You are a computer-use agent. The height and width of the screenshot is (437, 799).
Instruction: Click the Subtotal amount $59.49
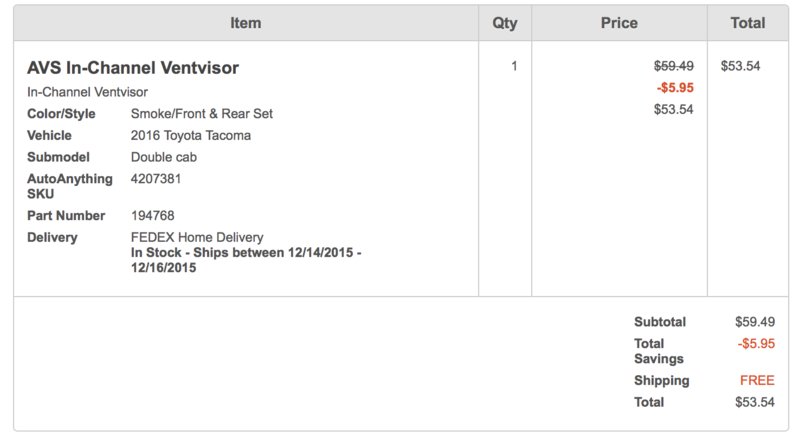pyautogui.click(x=755, y=322)
